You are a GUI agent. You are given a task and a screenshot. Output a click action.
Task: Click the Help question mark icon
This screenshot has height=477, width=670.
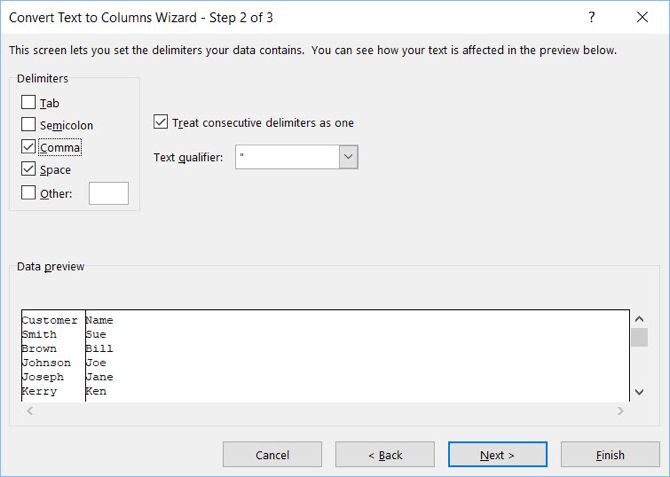[591, 18]
